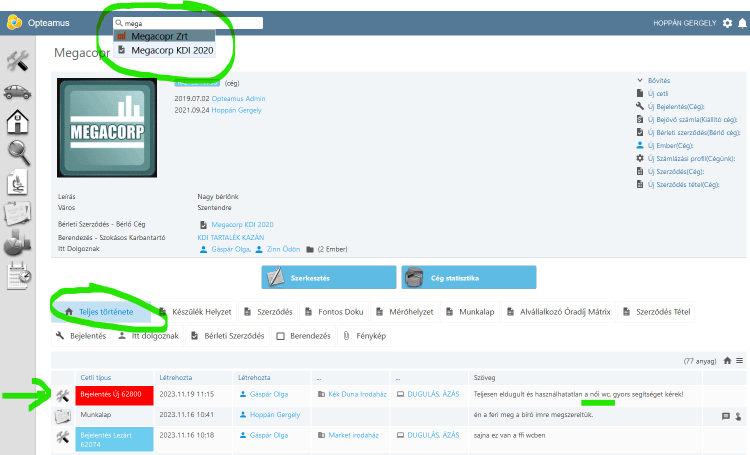Open the pie chart sidebar icon
The width and height of the screenshot is (750, 455).
(18, 243)
